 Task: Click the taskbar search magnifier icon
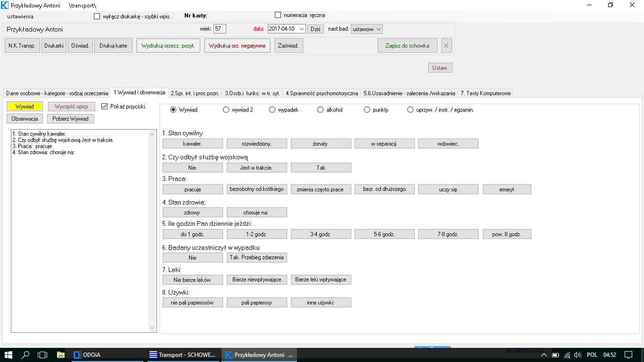click(x=26, y=354)
